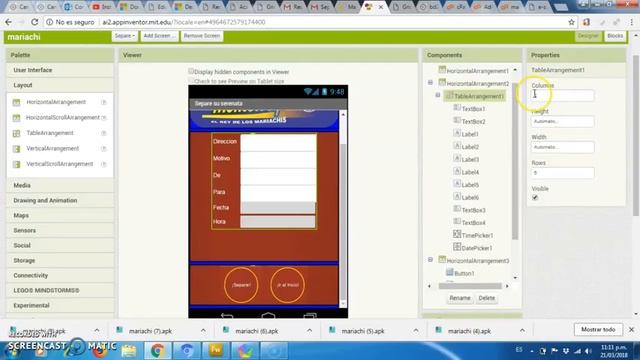Click the HorizontalArrangement palette icon
The width and height of the screenshot is (640, 360).
pyautogui.click(x=16, y=102)
